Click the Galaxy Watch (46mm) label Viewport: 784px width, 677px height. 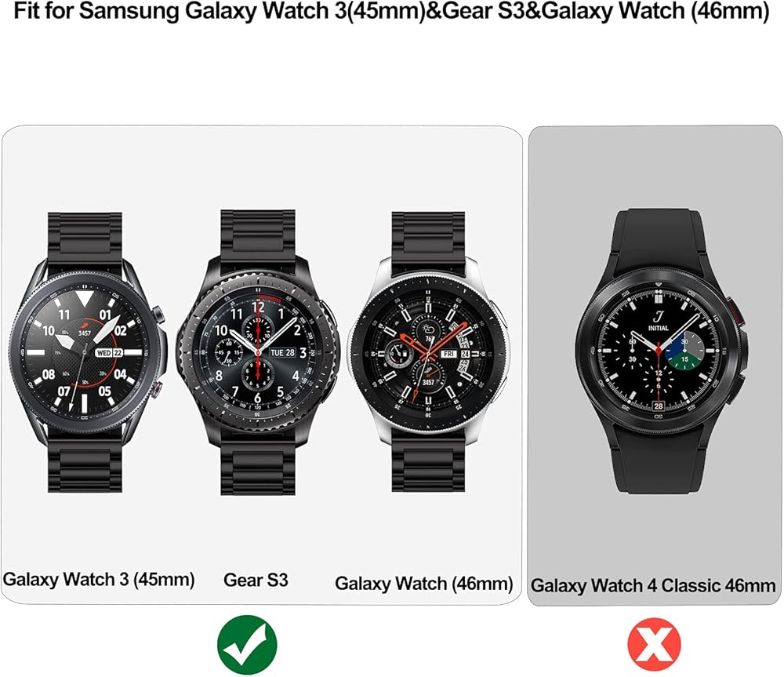click(x=424, y=584)
